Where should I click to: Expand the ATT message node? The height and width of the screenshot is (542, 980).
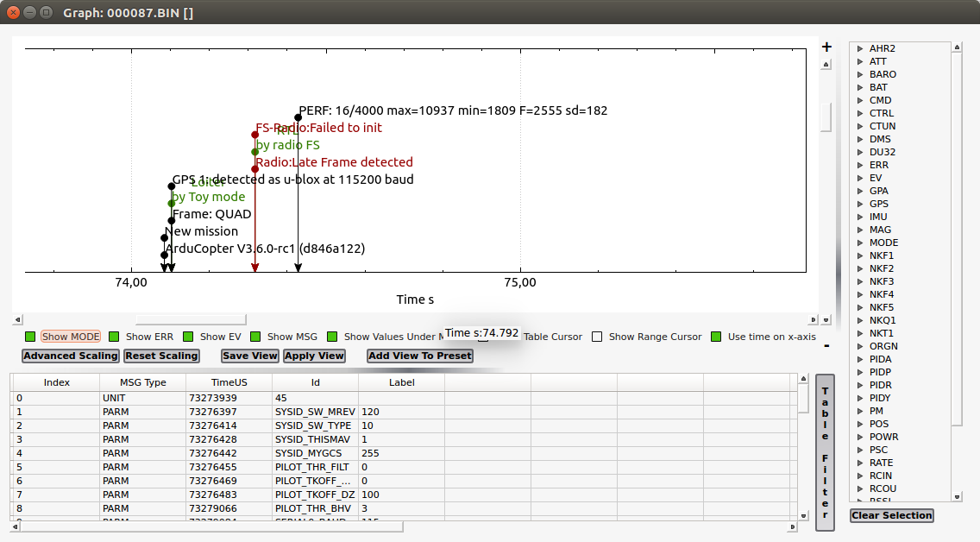point(860,61)
